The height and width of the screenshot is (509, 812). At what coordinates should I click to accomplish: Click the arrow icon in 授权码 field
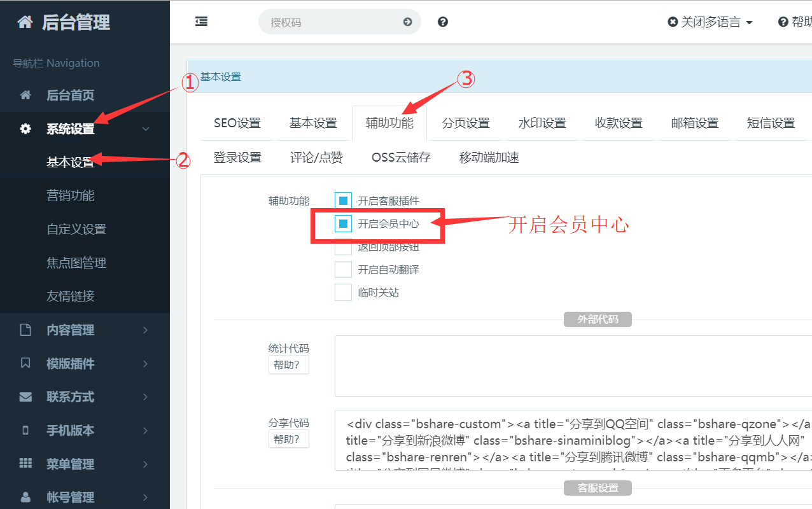pyautogui.click(x=407, y=22)
